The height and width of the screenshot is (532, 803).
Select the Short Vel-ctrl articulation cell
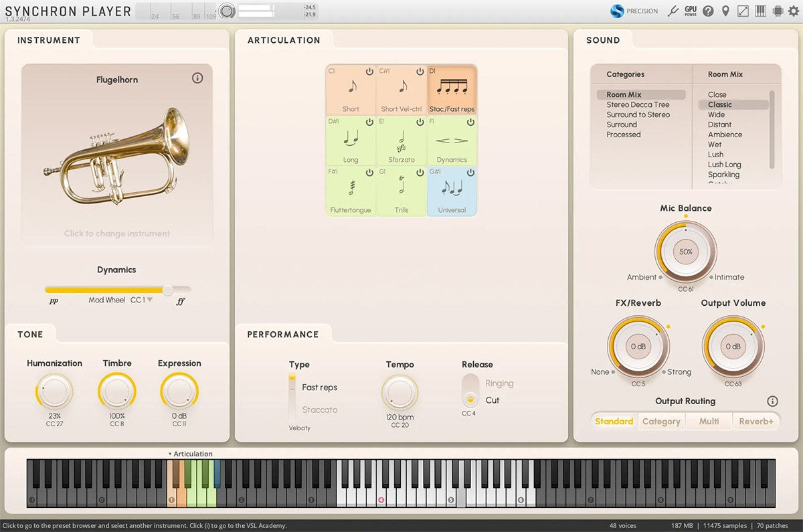(401, 90)
